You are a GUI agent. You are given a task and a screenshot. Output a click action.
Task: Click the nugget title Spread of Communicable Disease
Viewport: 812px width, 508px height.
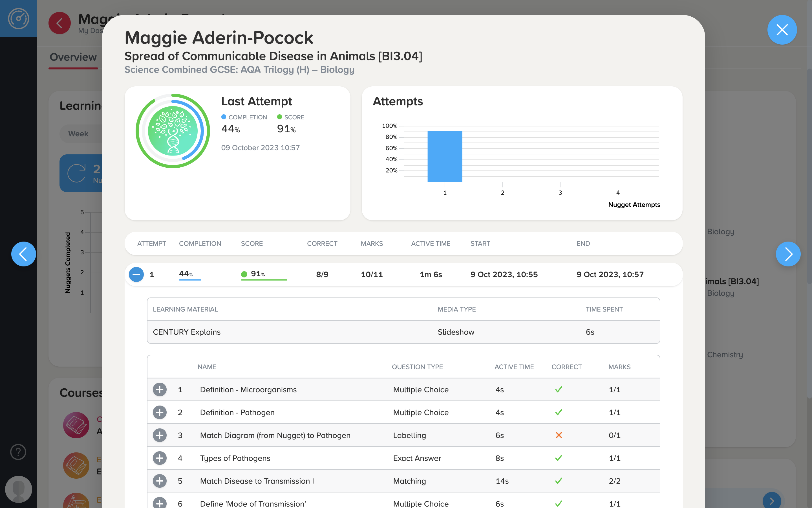pyautogui.click(x=273, y=56)
